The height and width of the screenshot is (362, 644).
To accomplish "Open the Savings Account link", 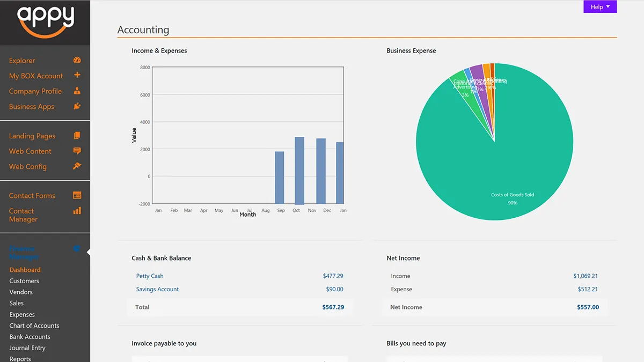I will coord(157,289).
